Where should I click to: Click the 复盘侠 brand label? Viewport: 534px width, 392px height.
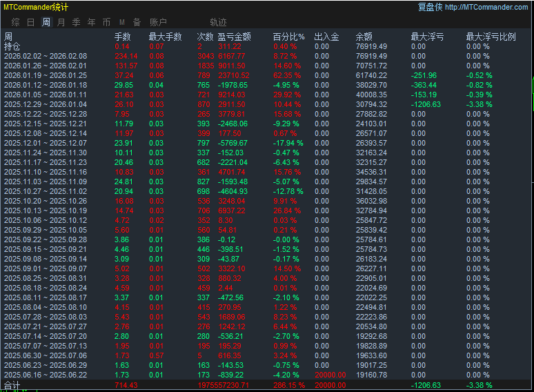coord(430,7)
